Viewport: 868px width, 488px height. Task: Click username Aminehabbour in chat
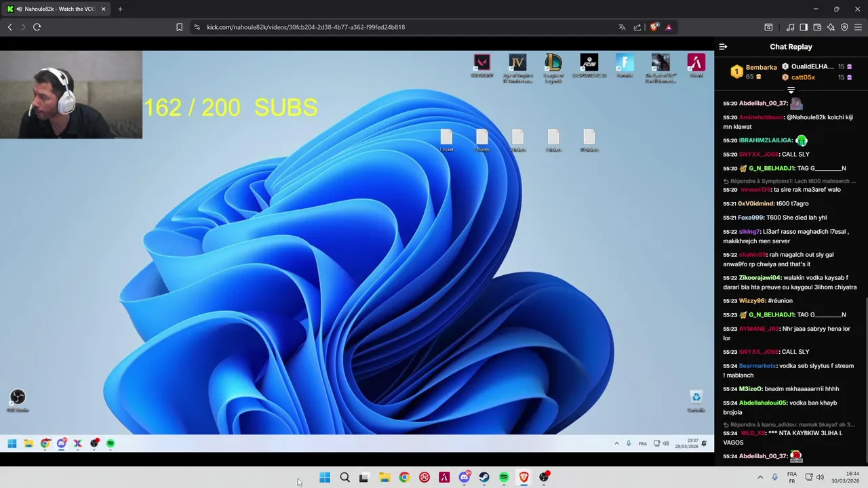(x=761, y=117)
